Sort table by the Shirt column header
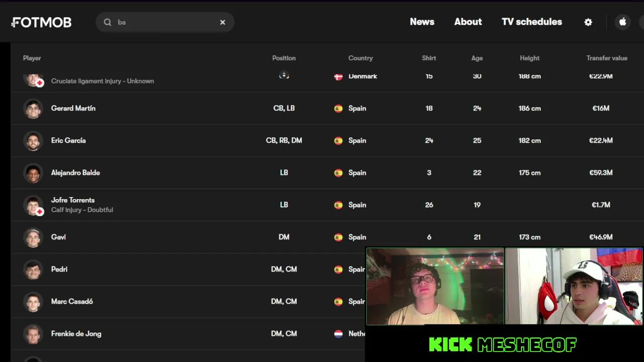This screenshot has height=362, width=644. [429, 58]
